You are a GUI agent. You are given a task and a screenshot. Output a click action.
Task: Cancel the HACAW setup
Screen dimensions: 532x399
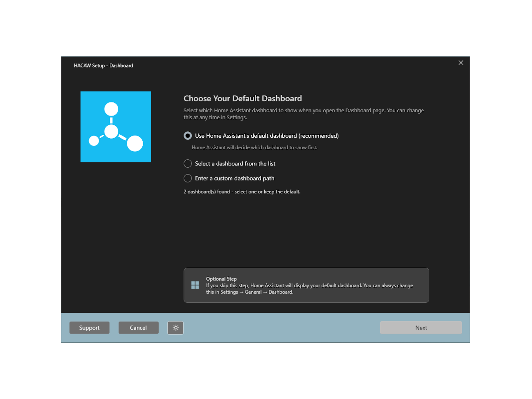click(138, 328)
